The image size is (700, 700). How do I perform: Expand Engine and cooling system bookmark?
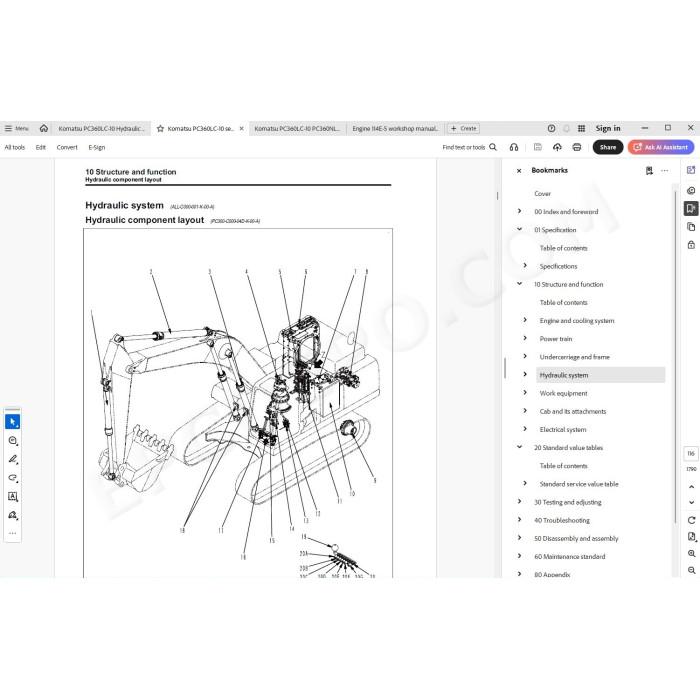point(525,320)
